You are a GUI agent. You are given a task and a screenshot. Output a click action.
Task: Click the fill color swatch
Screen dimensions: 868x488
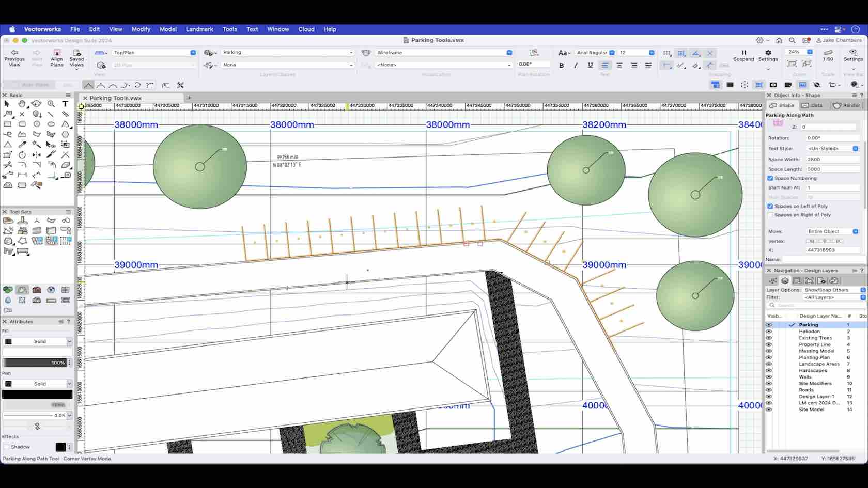(37, 352)
